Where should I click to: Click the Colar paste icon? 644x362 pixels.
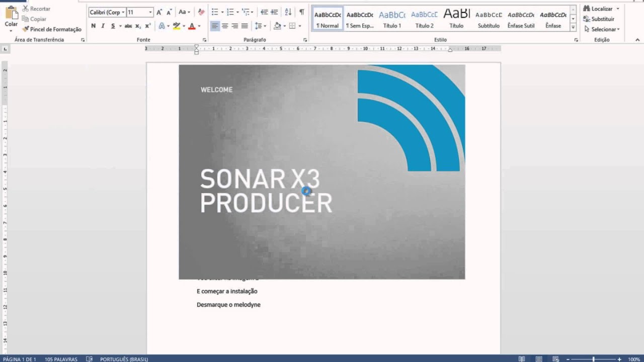coord(11,14)
